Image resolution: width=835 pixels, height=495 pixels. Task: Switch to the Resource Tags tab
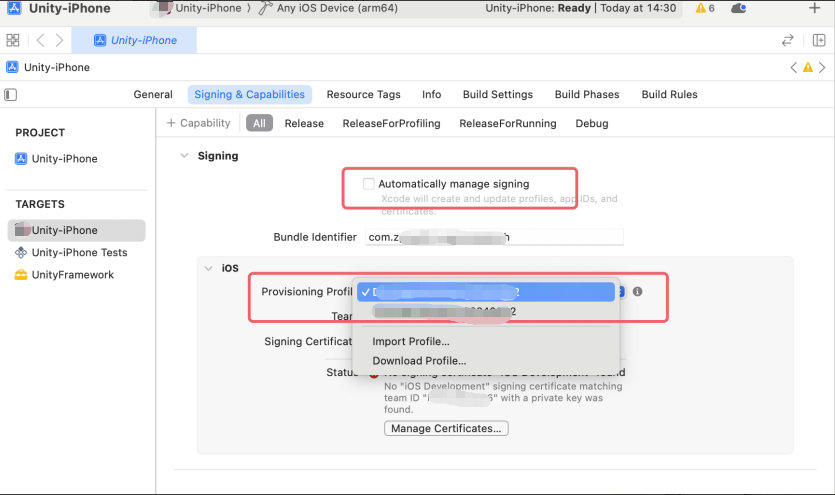coord(363,95)
